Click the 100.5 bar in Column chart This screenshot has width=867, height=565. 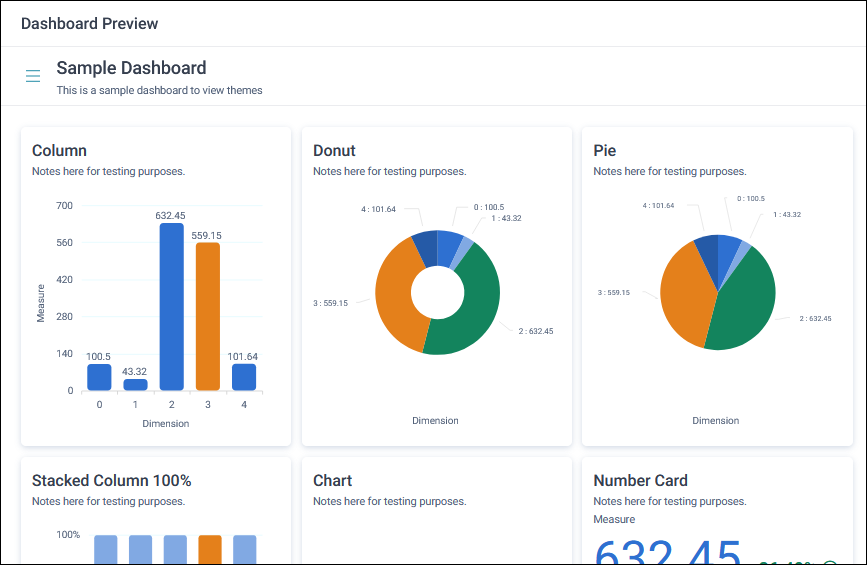tap(99, 377)
